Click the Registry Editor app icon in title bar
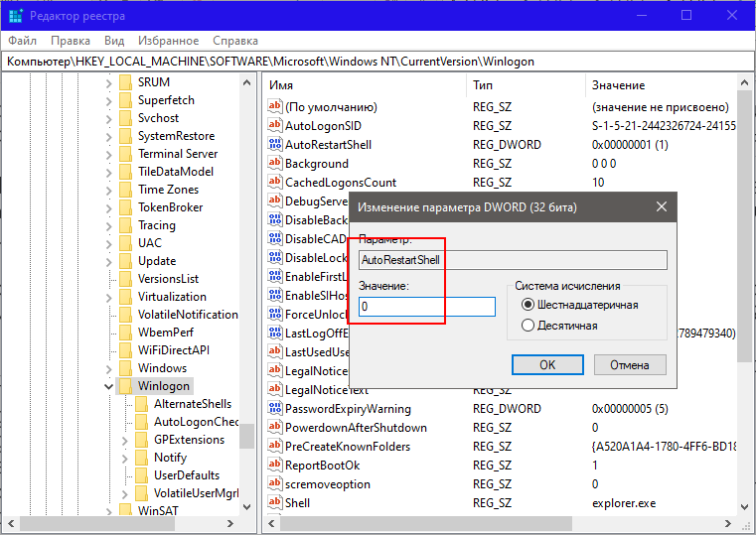Viewport: 756px width, 535px height. [x=16, y=16]
